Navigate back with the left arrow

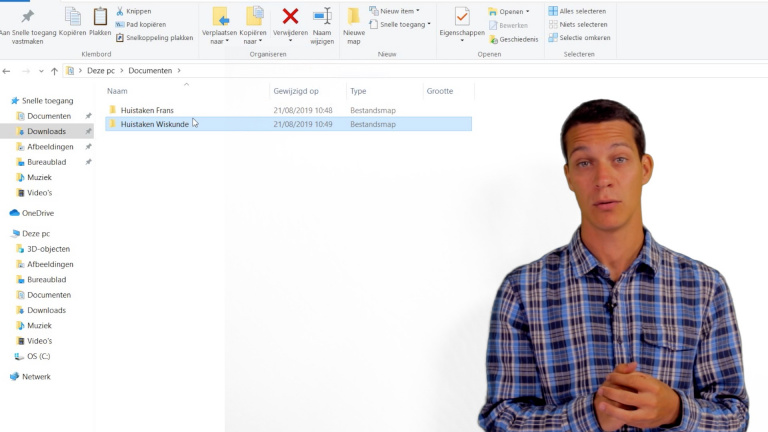pos(7,71)
